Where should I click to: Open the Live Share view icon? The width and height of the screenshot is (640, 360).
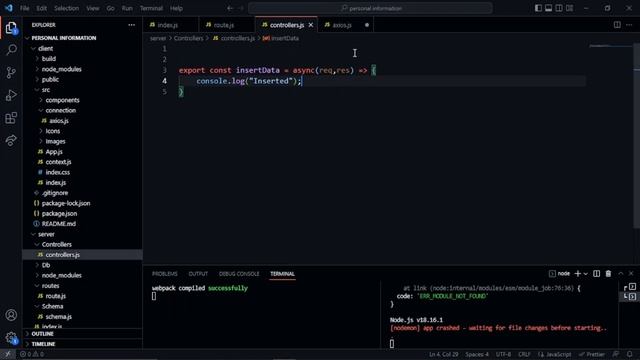tap(11, 140)
